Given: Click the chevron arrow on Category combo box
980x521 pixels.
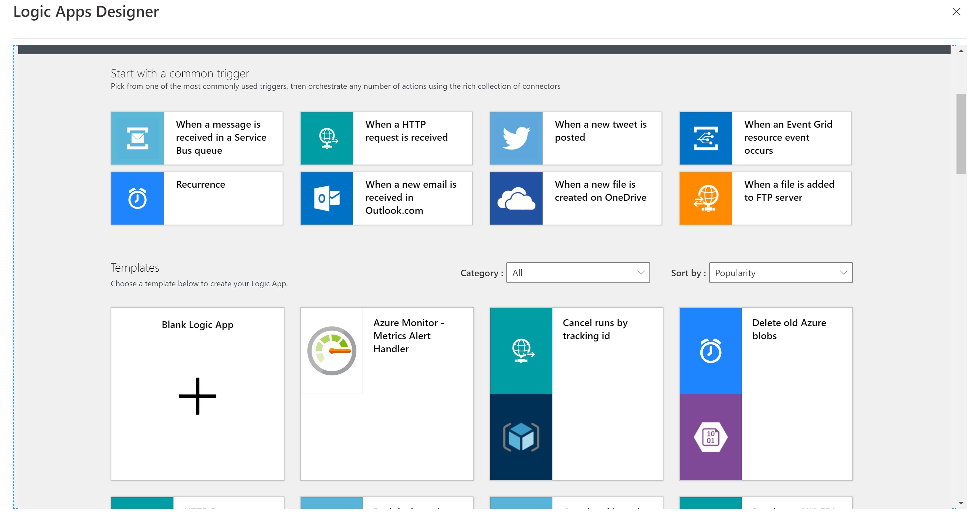Looking at the screenshot, I should pyautogui.click(x=641, y=273).
